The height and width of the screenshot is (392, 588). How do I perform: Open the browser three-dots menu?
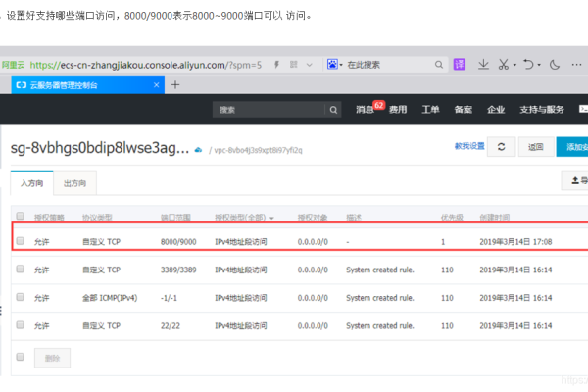pos(576,65)
